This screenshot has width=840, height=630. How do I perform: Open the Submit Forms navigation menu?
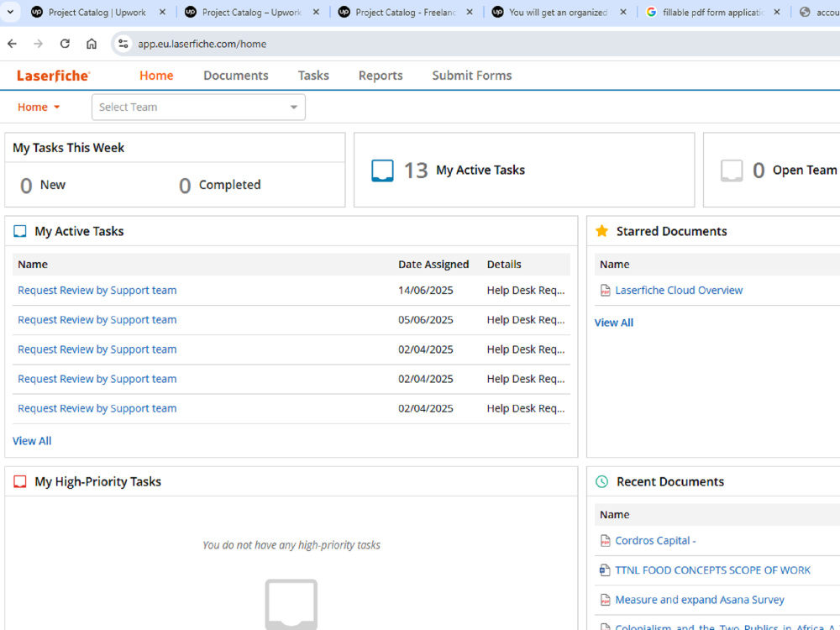tap(472, 76)
